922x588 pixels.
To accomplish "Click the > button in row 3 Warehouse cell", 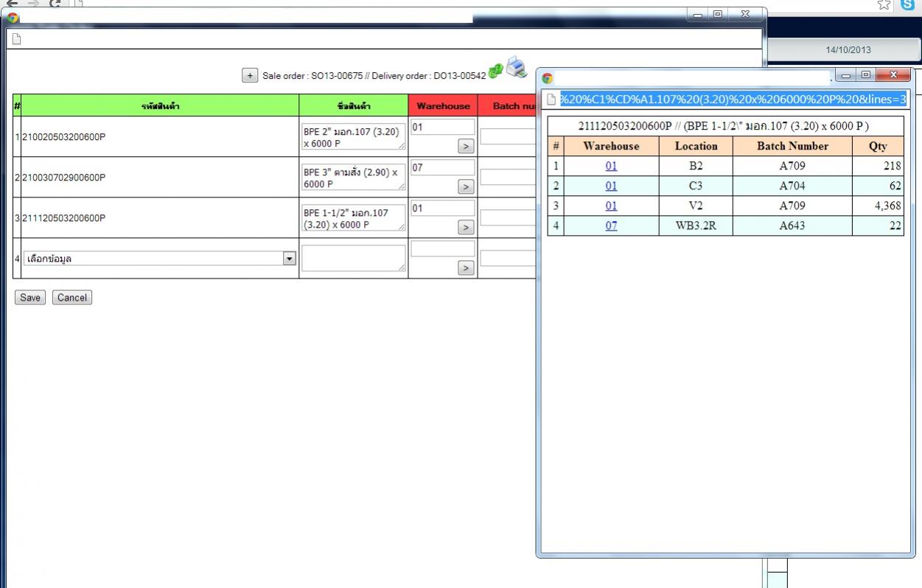I will (465, 228).
